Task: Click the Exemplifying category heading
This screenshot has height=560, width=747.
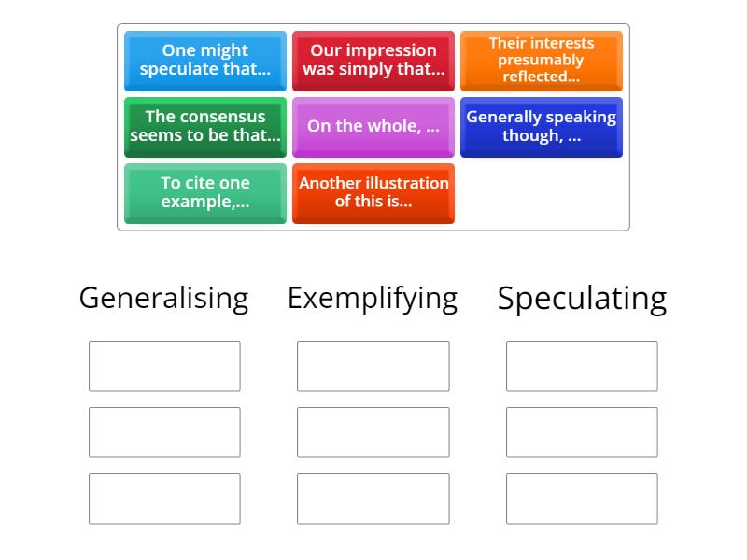Action: point(373,297)
